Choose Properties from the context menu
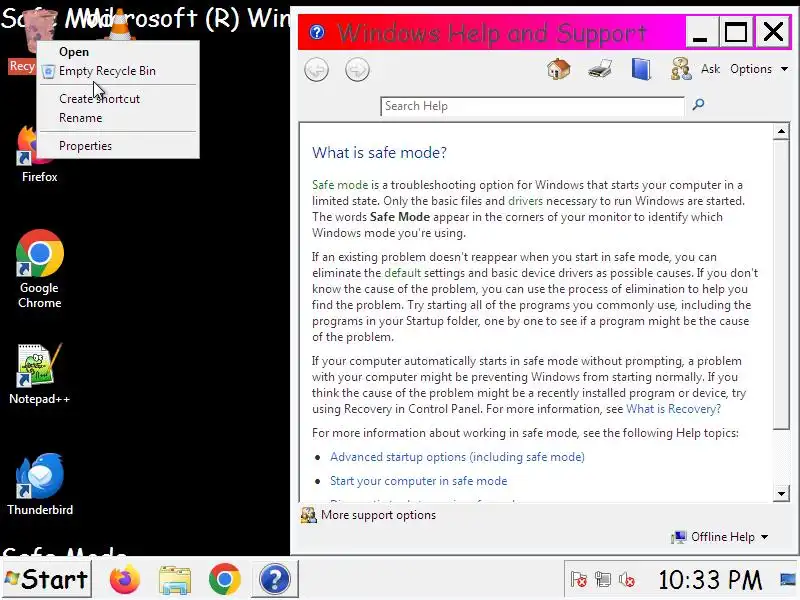The width and height of the screenshot is (800, 600). 118,146
